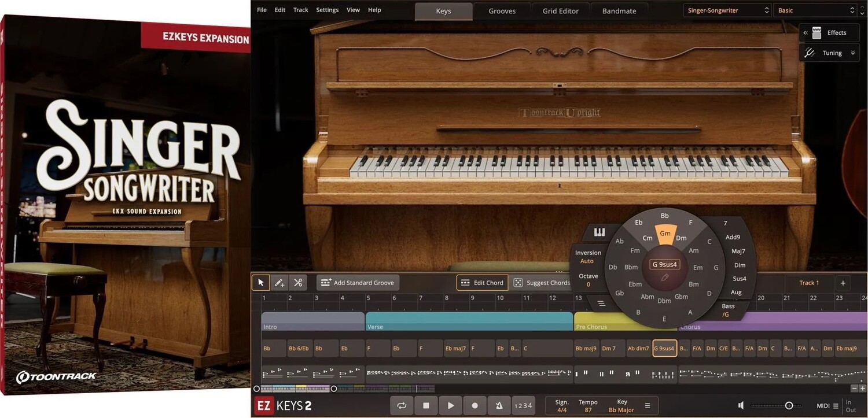This screenshot has width=868, height=418.
Task: Select the Ab dim7 chord block
Action: click(638, 348)
